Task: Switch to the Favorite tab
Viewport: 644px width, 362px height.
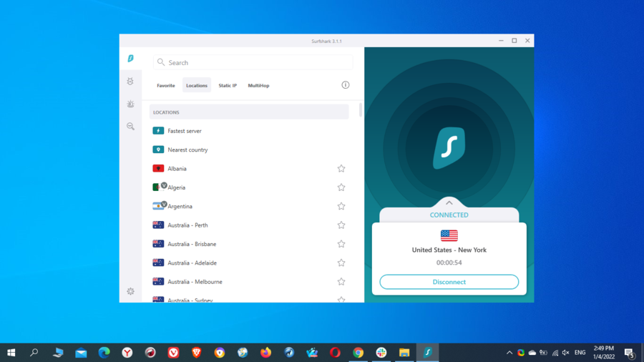Action: 166,86
